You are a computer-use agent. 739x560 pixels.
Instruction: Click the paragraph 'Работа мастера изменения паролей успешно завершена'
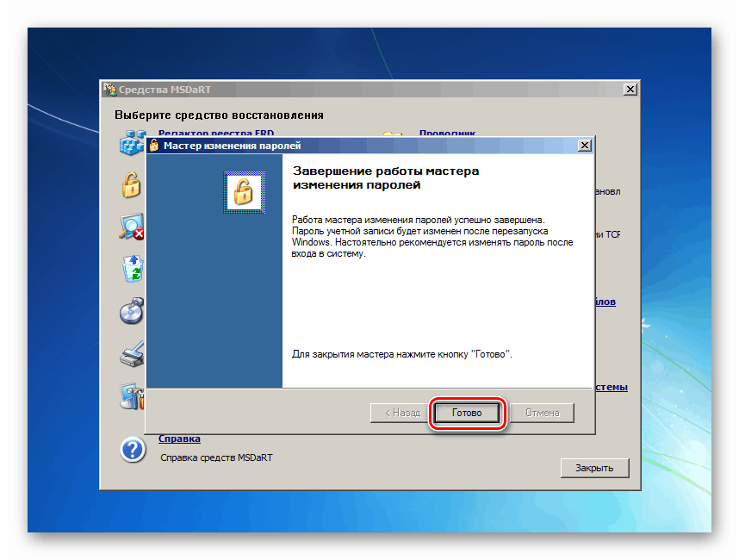point(432,237)
